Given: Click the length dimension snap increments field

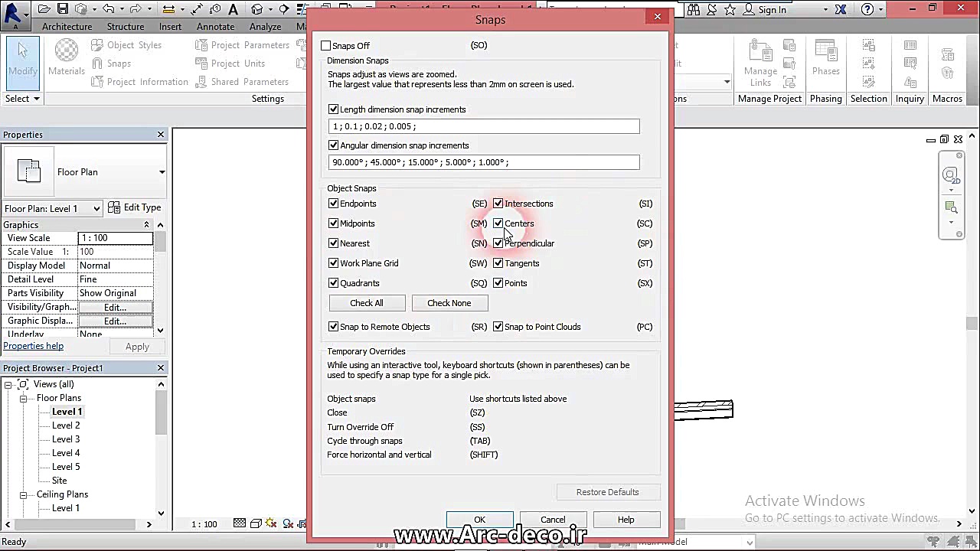Looking at the screenshot, I should point(483,126).
